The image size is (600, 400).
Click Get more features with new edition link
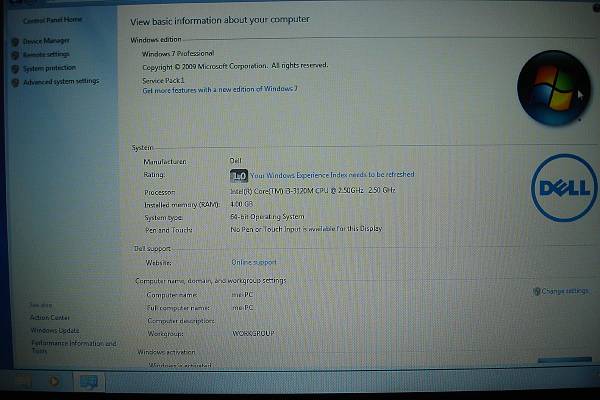220,90
